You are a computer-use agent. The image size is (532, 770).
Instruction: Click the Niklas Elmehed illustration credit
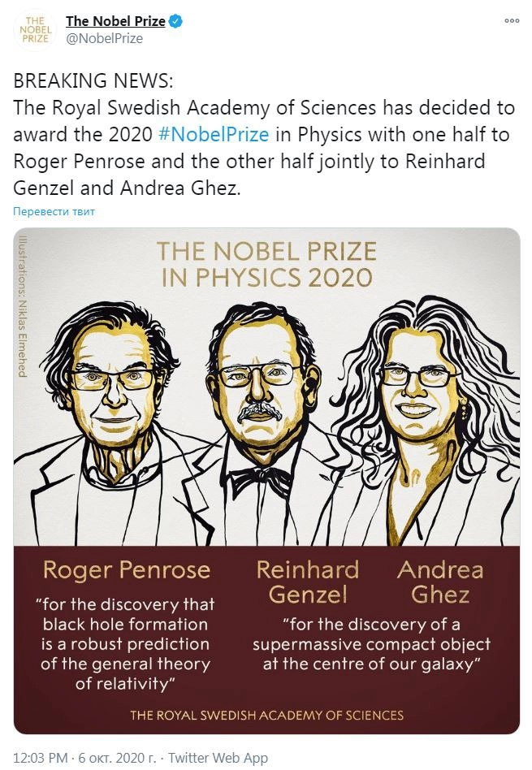click(23, 306)
